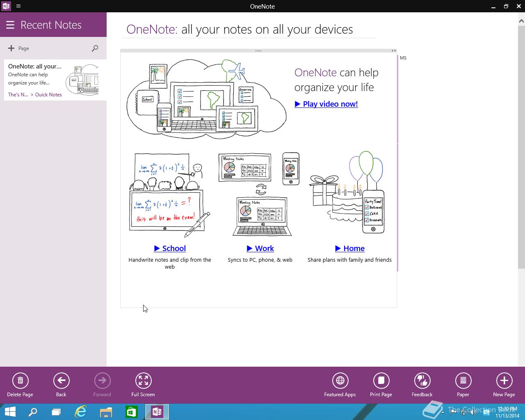The height and width of the screenshot is (420, 525).
Task: Click 'Syncs to PC, phone, & web' text
Action: (260, 260)
